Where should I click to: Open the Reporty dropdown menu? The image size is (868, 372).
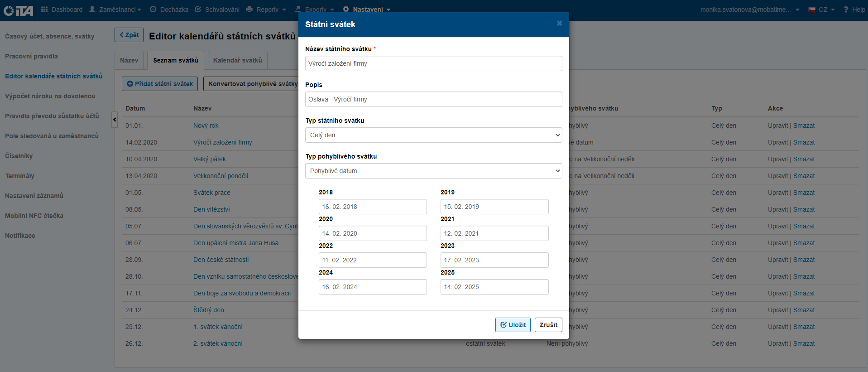266,10
